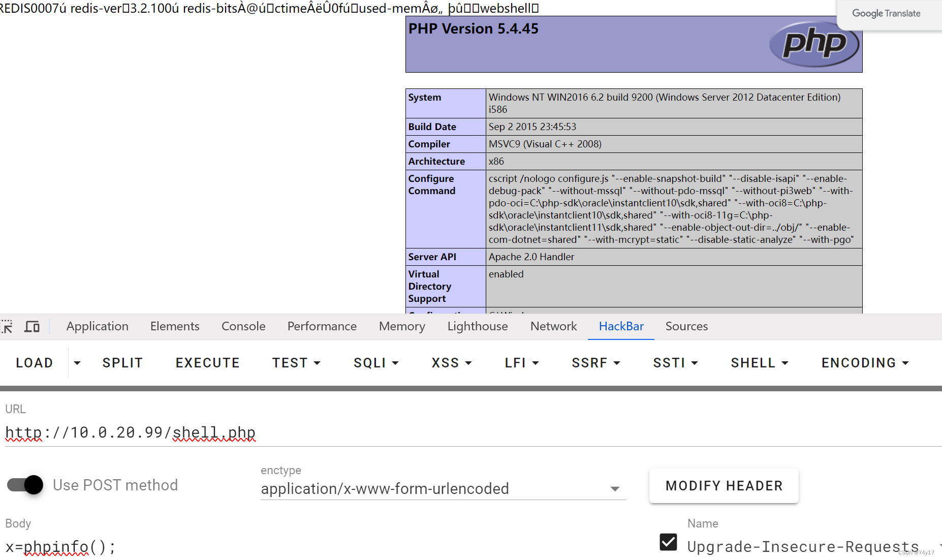Click the LOAD button
The width and height of the screenshot is (942, 560).
click(x=35, y=363)
